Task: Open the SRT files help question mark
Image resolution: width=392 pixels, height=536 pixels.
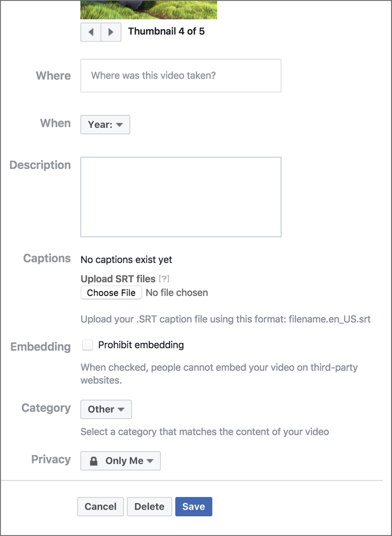Action: [x=164, y=279]
